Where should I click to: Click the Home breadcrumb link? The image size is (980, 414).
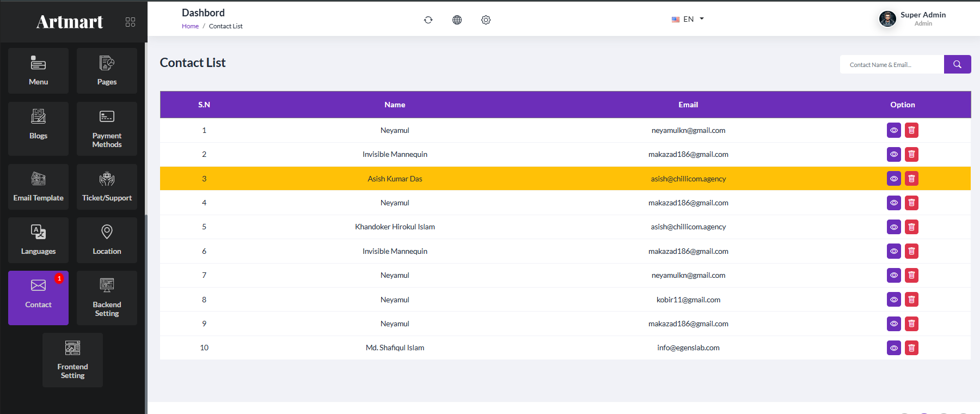click(190, 26)
